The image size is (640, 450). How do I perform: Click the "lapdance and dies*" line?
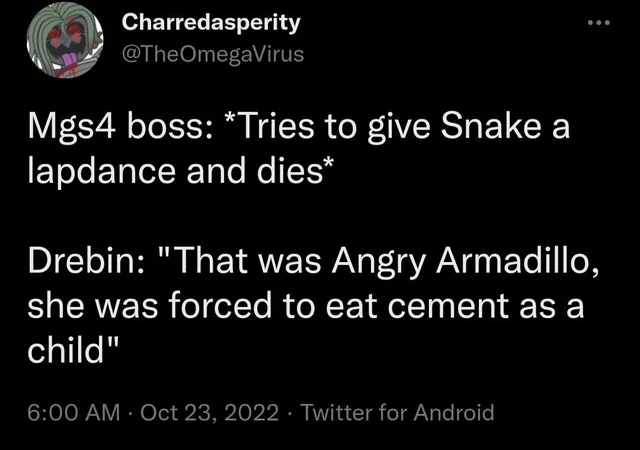[x=181, y=170]
